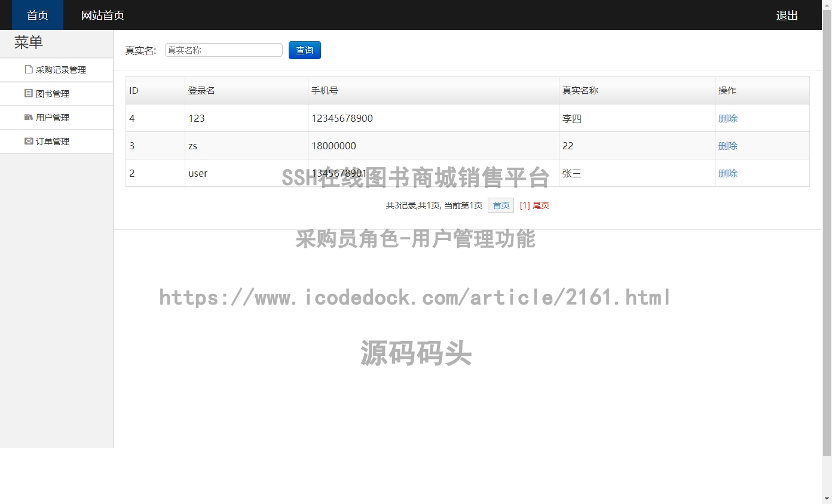The height and width of the screenshot is (504, 832).
Task: Click login name user cell
Action: click(x=246, y=173)
